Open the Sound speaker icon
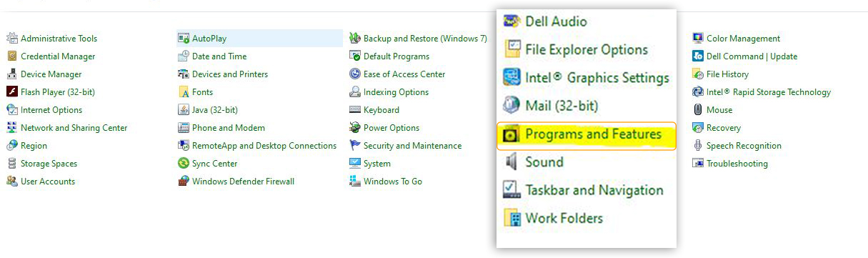868x258 pixels. tap(512, 162)
